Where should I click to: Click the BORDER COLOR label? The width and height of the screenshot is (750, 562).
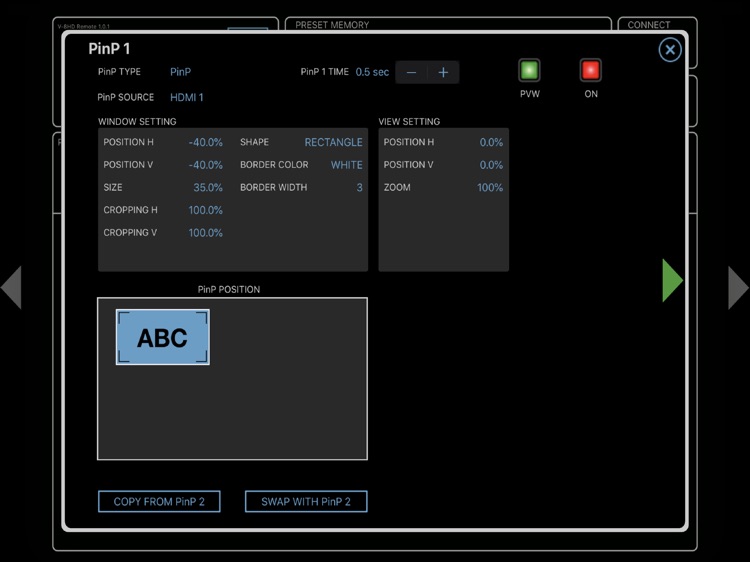tap(274, 165)
